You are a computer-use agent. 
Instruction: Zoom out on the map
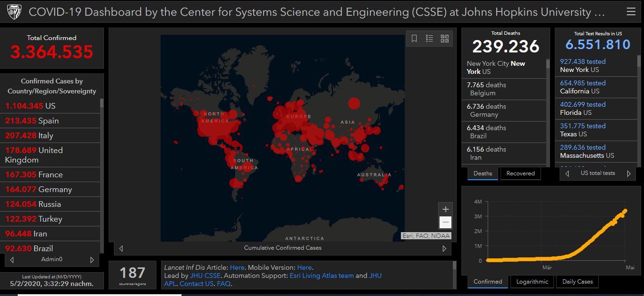tap(445, 222)
